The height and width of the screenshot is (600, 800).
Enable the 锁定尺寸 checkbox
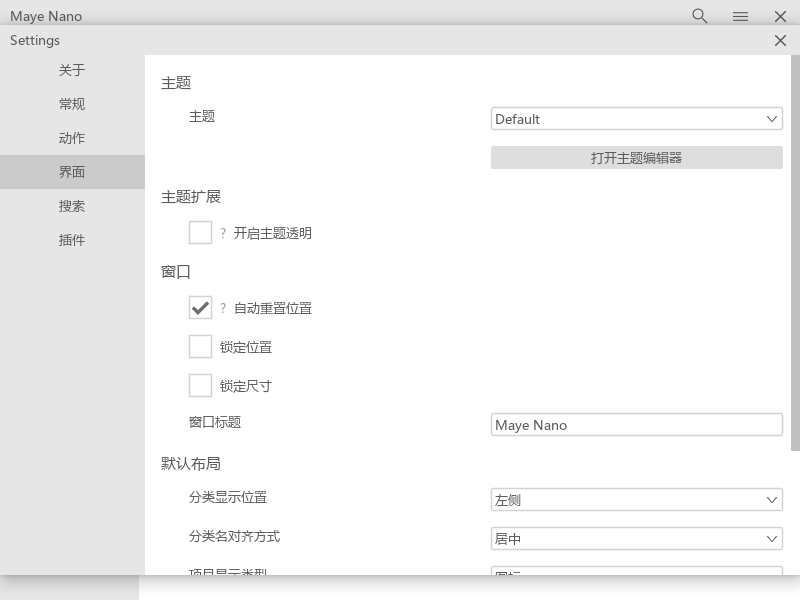(x=200, y=385)
